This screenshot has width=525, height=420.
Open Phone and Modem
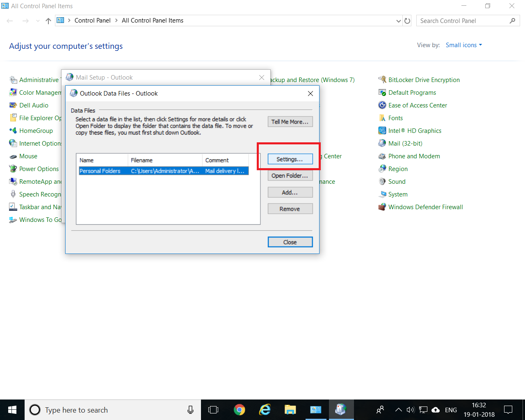click(x=414, y=156)
